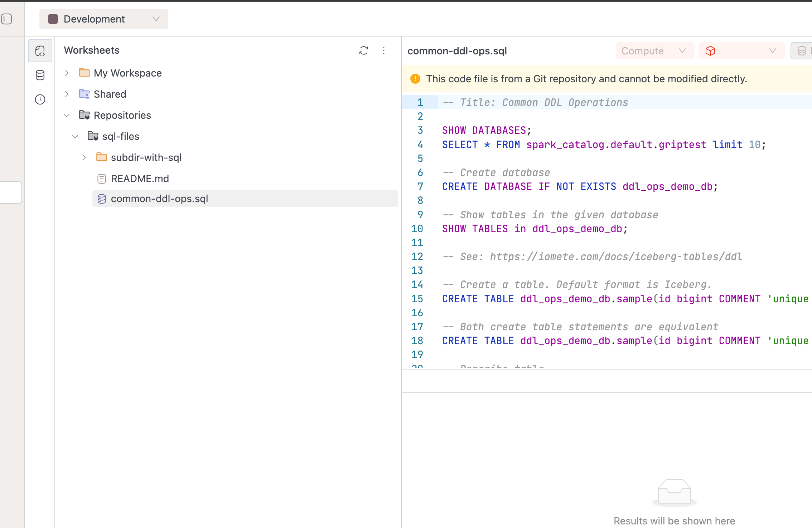812x528 pixels.
Task: Click the red cube icon in the selector
Action: click(x=710, y=51)
